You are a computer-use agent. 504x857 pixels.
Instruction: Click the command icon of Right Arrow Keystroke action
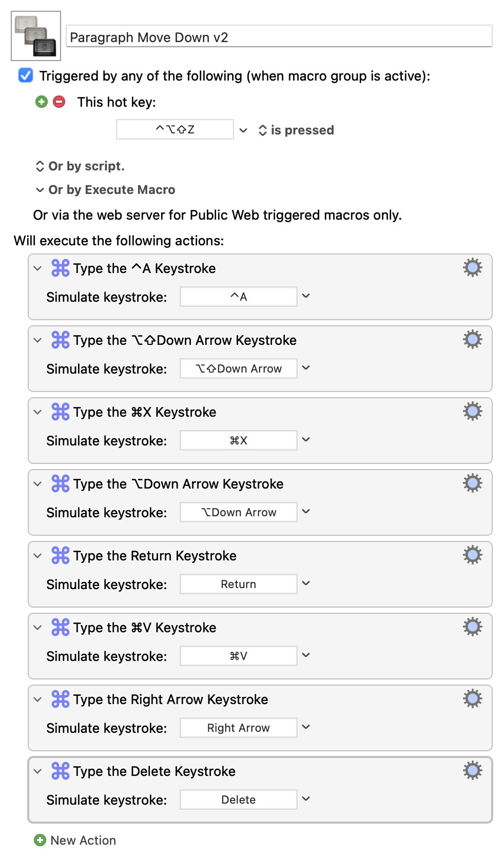click(x=60, y=699)
